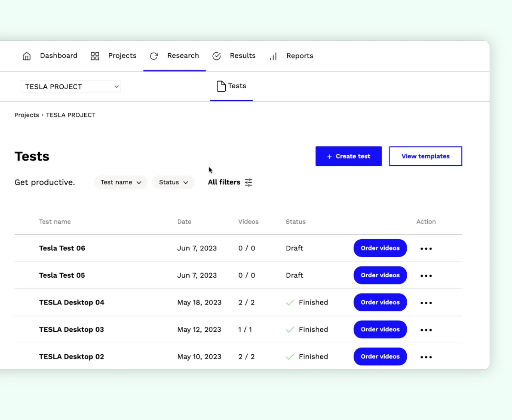Screen dimensions: 512x420
Task: Click the document icon above the Tests tab
Action: click(x=221, y=86)
